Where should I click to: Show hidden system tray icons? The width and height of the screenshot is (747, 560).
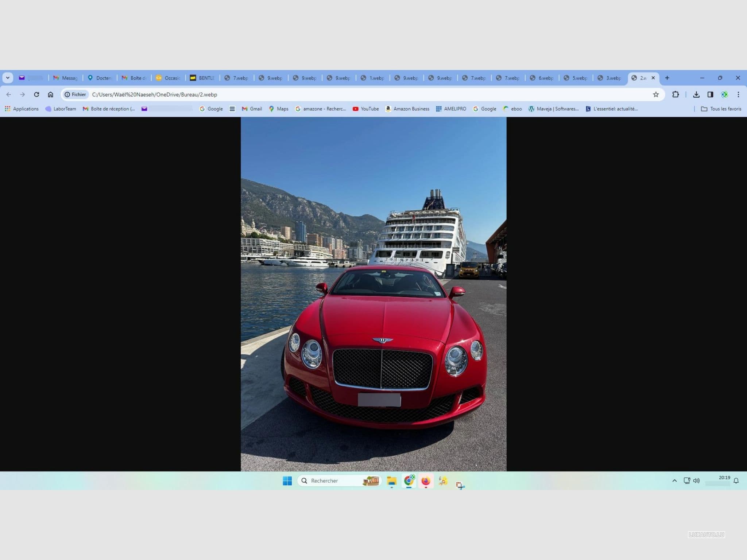[x=674, y=481]
